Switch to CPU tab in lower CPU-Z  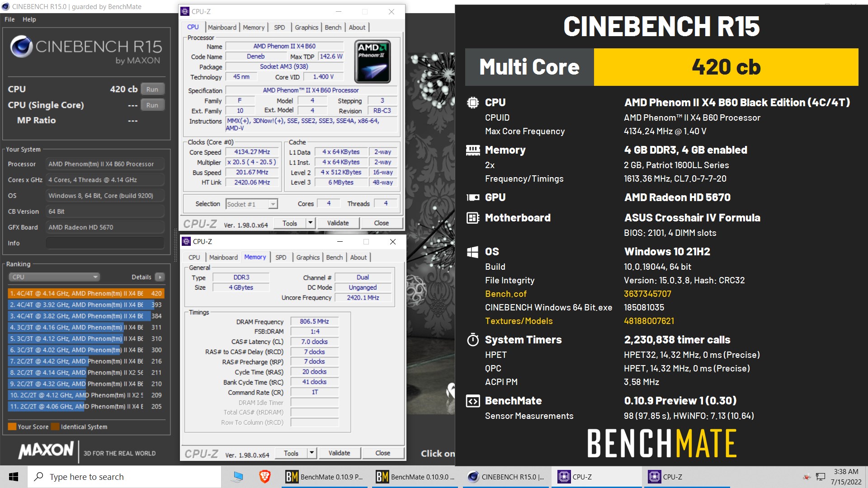(194, 258)
